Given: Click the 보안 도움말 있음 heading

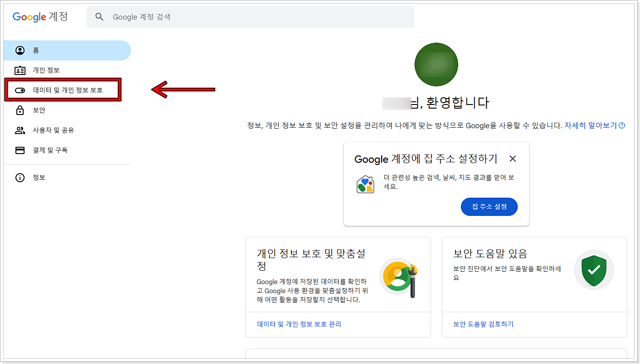Looking at the screenshot, I should click(x=490, y=253).
